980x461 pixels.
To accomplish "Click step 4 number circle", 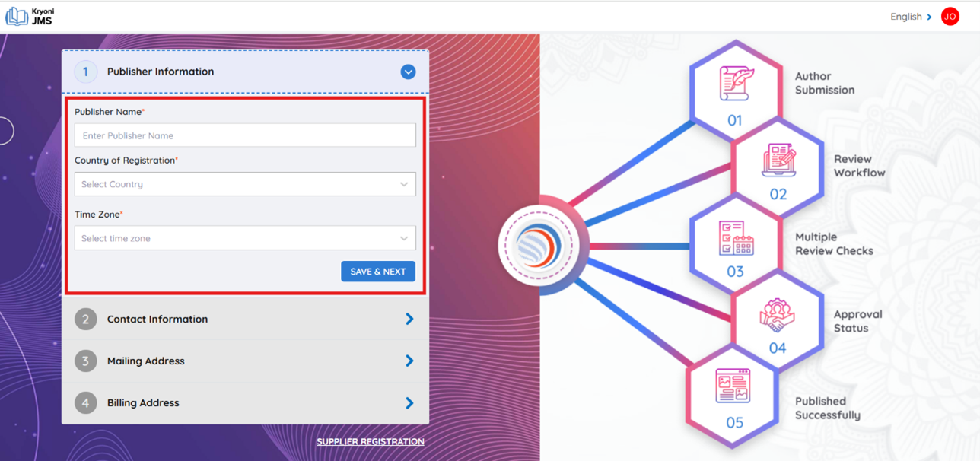I will (x=85, y=403).
